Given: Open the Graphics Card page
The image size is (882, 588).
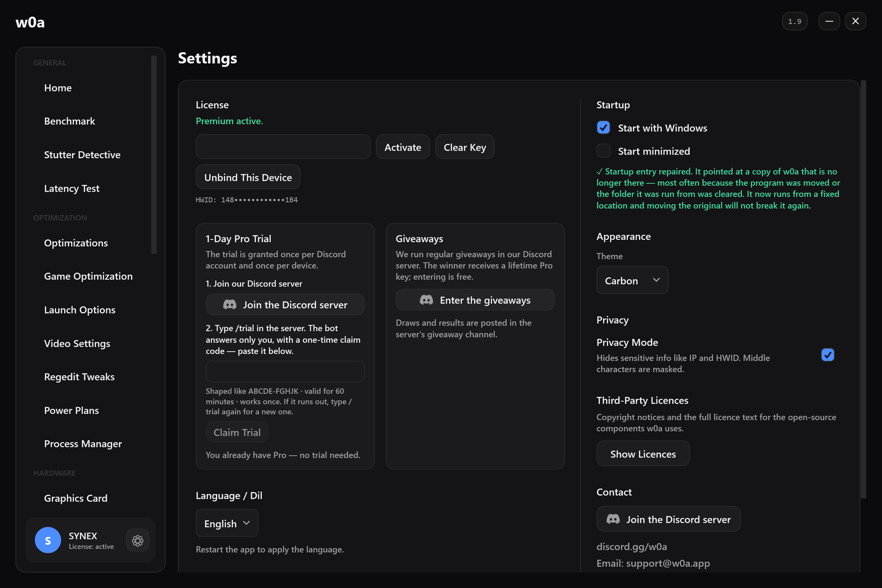Looking at the screenshot, I should pyautogui.click(x=76, y=498).
